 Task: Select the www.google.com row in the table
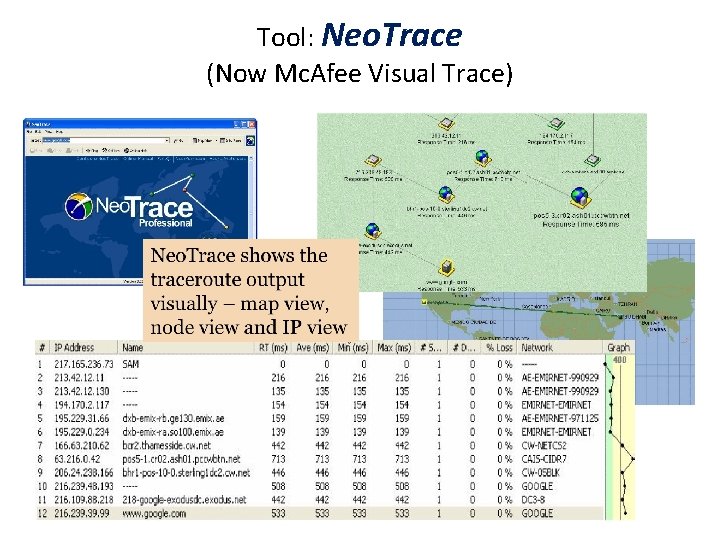[x=320, y=513]
